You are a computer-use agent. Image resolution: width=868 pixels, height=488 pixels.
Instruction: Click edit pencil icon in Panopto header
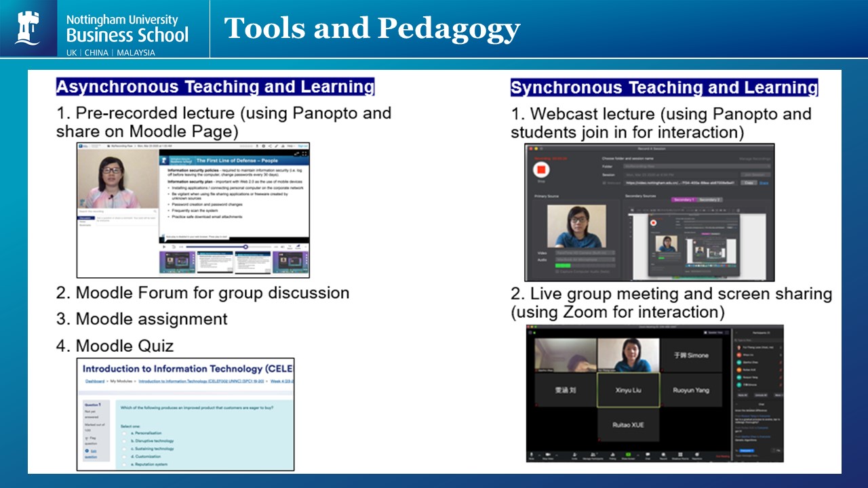tap(276, 146)
